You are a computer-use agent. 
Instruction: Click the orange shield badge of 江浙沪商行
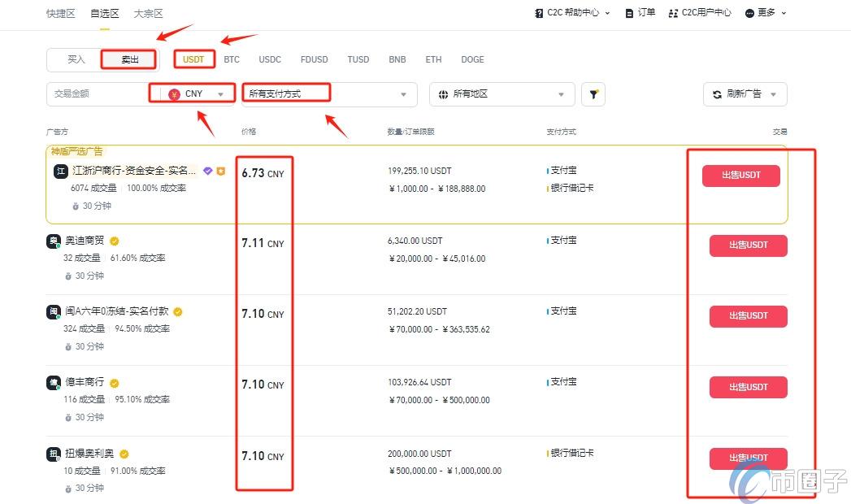point(221,171)
